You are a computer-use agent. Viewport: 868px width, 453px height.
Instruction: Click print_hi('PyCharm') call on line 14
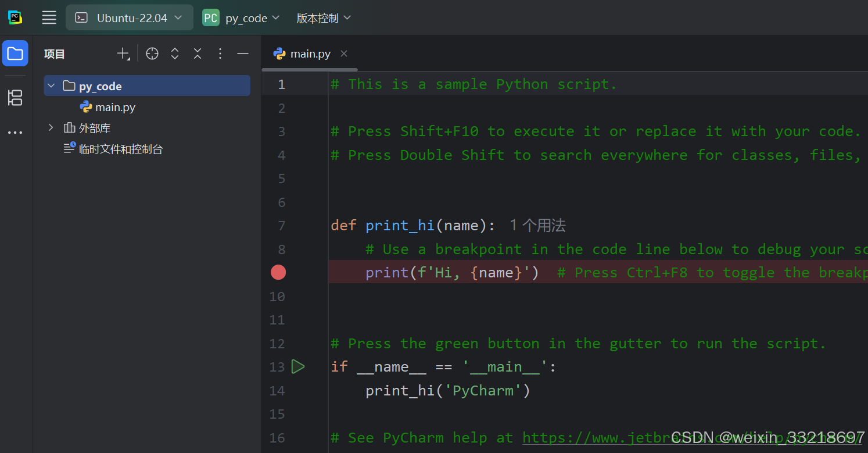click(448, 390)
